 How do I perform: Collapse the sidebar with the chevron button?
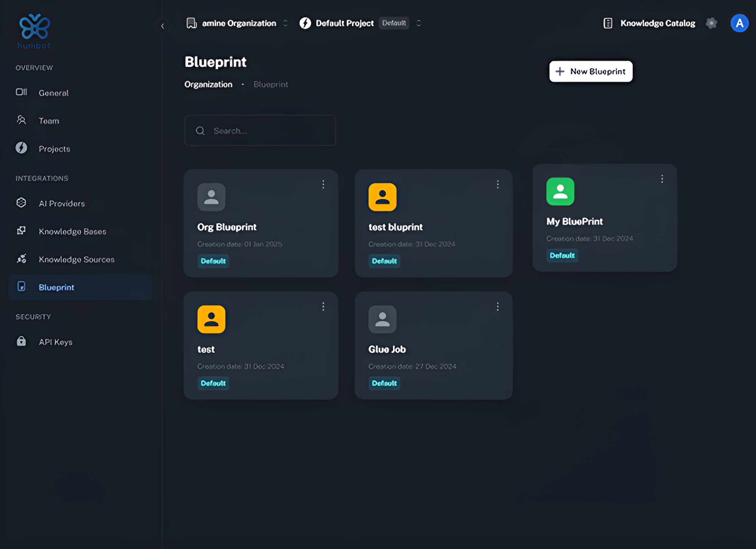[163, 26]
